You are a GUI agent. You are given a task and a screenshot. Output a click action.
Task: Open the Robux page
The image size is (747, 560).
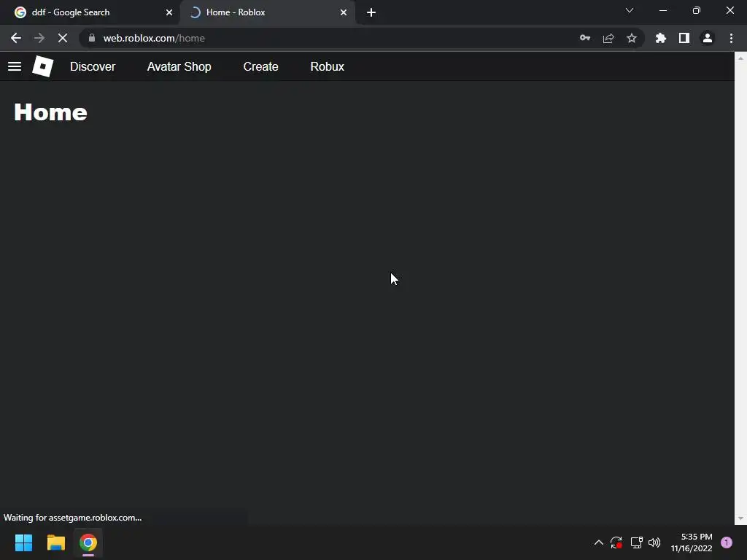(x=328, y=66)
